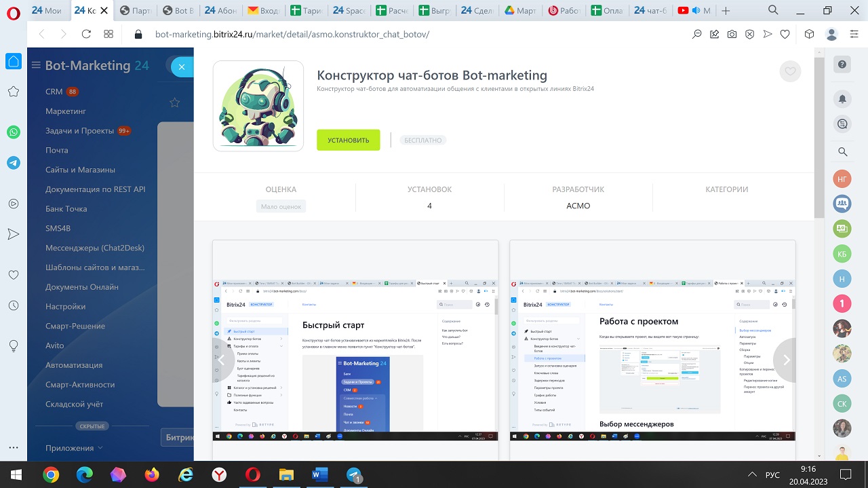Add app to favorites with heart icon

click(x=790, y=71)
